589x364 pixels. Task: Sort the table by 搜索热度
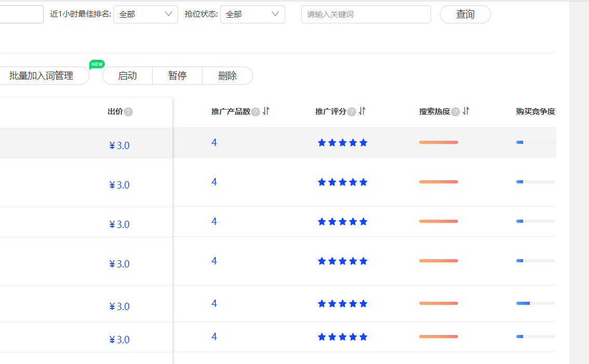pyautogui.click(x=465, y=111)
